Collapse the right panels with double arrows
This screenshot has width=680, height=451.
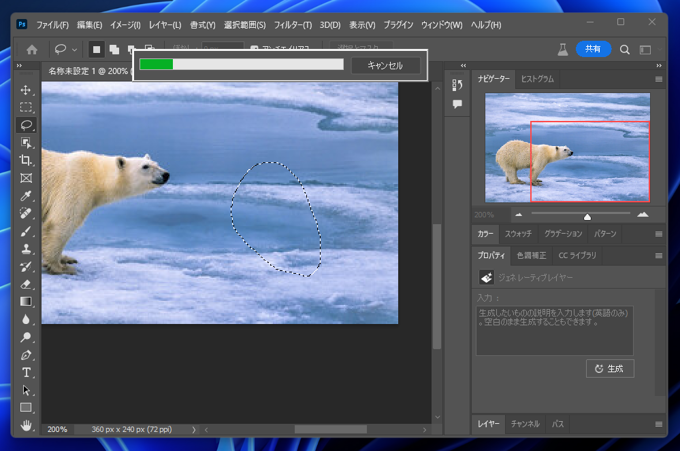point(659,65)
